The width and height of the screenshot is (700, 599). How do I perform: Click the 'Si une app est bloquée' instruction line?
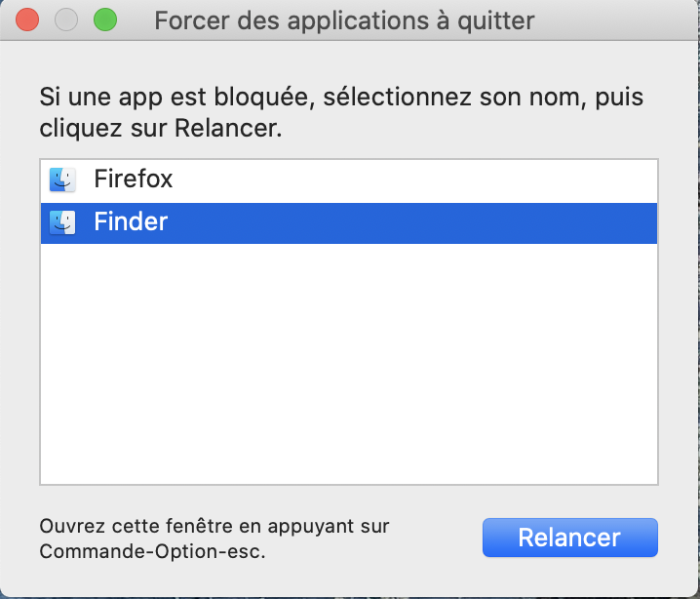(341, 99)
